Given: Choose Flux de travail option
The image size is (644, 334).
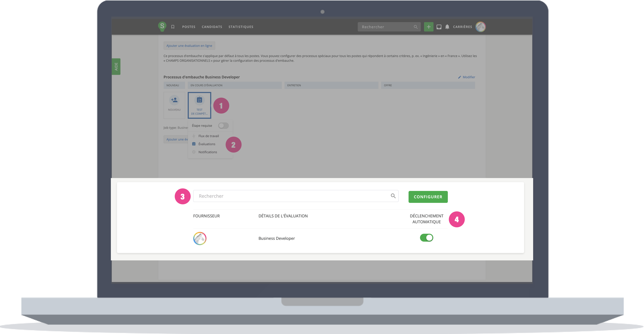Looking at the screenshot, I should click(208, 136).
